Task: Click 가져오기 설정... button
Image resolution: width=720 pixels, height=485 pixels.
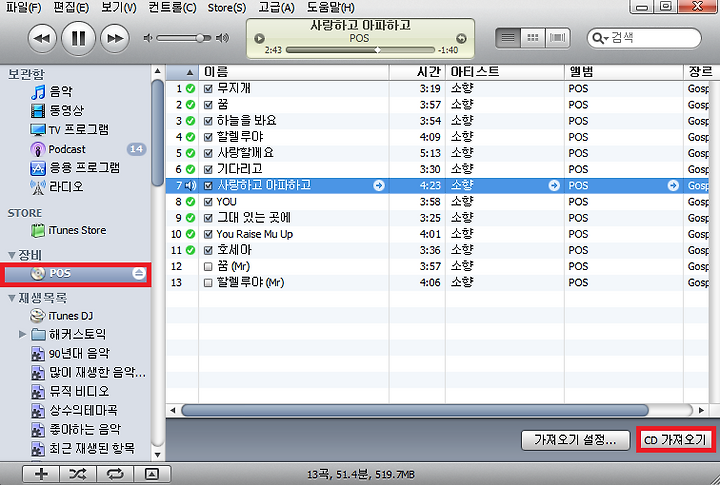Action: pyautogui.click(x=575, y=440)
